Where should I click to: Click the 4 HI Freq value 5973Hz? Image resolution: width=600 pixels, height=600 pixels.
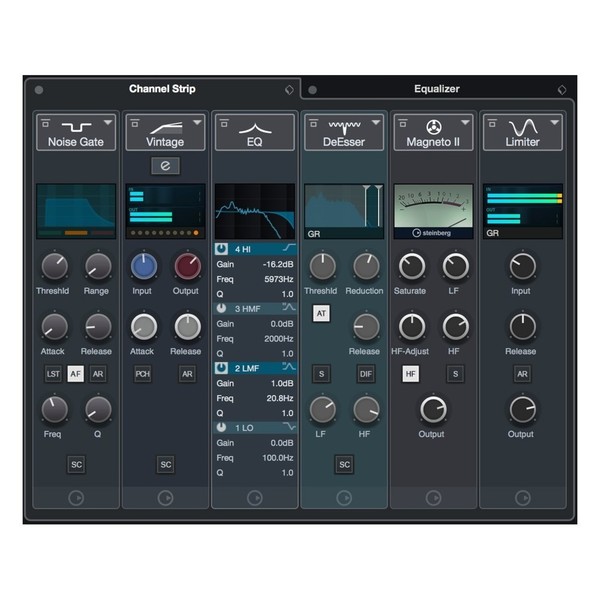click(x=279, y=279)
